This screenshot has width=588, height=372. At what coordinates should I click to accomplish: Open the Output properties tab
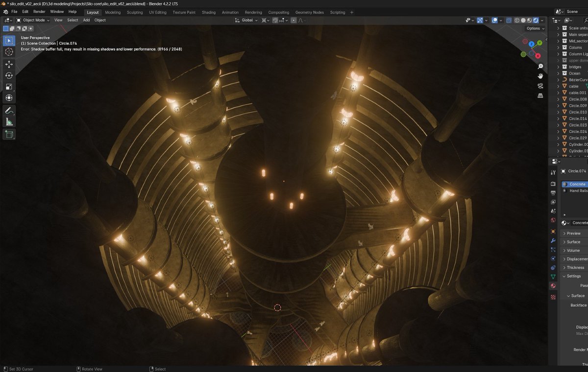coord(553,193)
